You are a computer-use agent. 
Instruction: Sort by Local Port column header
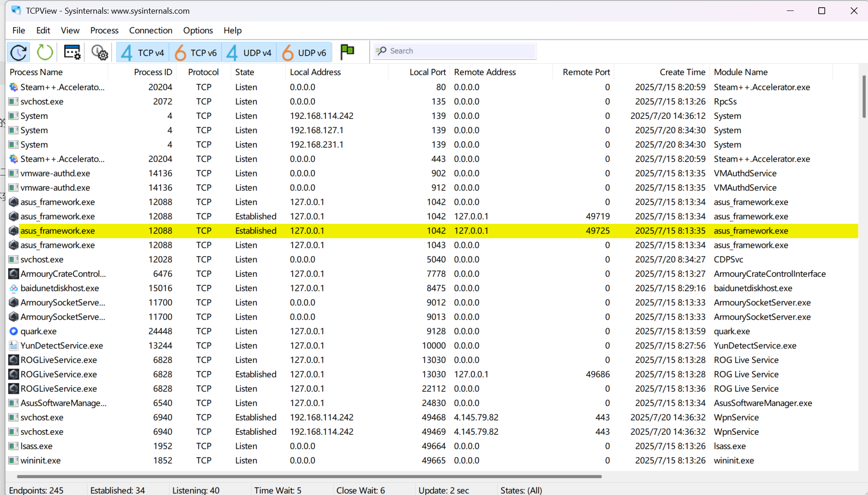point(419,72)
